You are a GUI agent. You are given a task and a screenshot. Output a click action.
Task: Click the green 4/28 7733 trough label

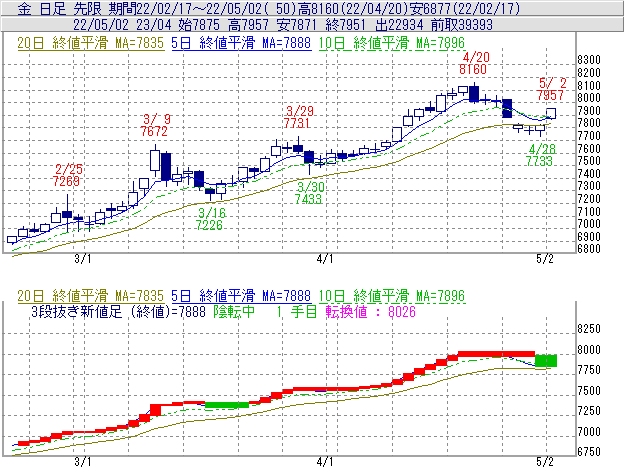point(540,155)
